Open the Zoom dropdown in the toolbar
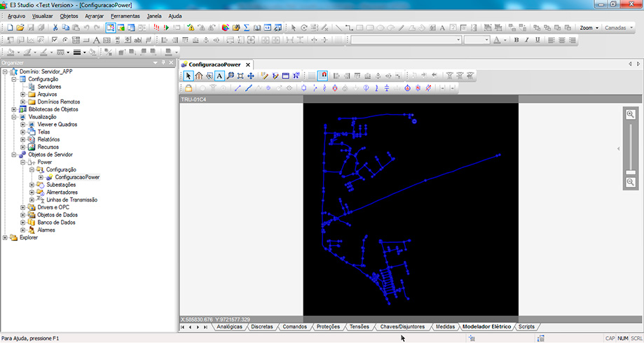 point(589,28)
